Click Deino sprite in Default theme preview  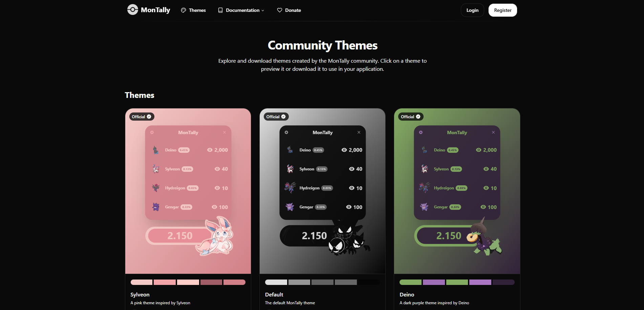pos(290,150)
